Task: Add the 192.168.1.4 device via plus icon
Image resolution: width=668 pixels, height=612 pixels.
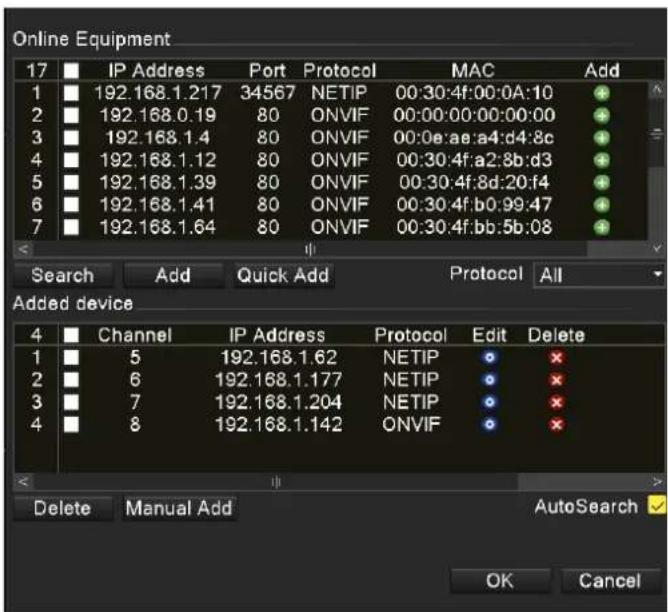Action: pos(602,138)
